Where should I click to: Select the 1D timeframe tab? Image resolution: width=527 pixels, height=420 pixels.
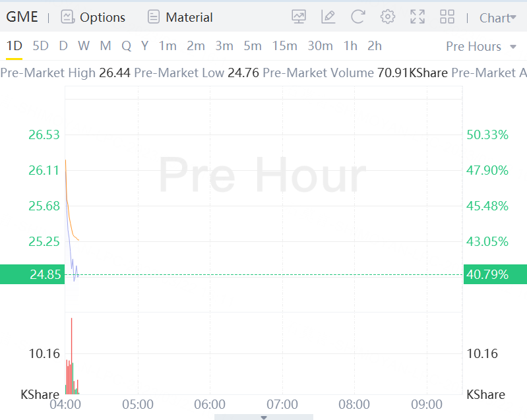14,45
